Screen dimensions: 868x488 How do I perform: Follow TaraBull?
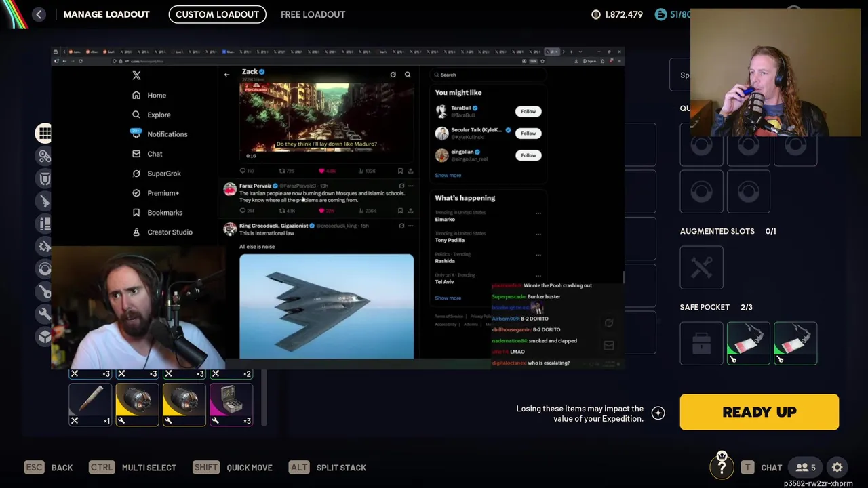click(x=528, y=111)
